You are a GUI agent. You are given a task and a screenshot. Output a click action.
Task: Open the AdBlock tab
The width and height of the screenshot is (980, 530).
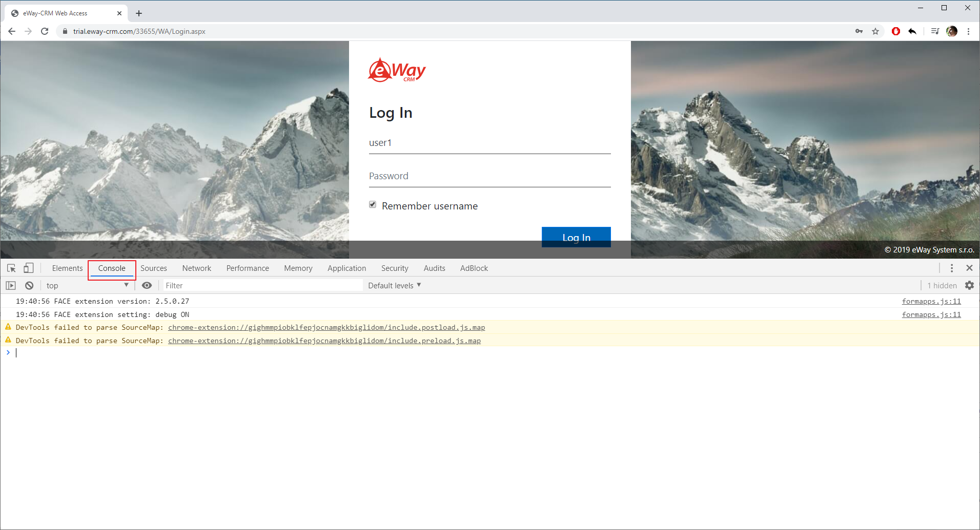[474, 268]
